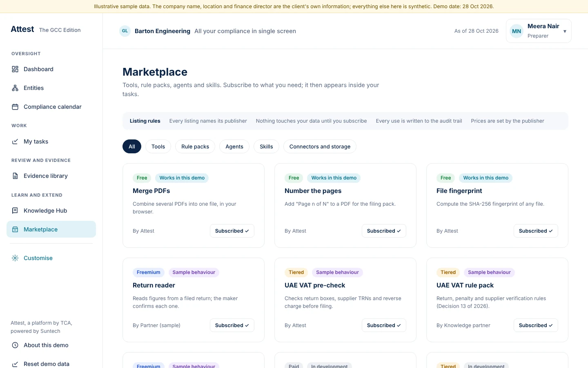This screenshot has width=588, height=368.
Task: Click the "As of 28 Oct 2026" date
Action: pyautogui.click(x=477, y=31)
